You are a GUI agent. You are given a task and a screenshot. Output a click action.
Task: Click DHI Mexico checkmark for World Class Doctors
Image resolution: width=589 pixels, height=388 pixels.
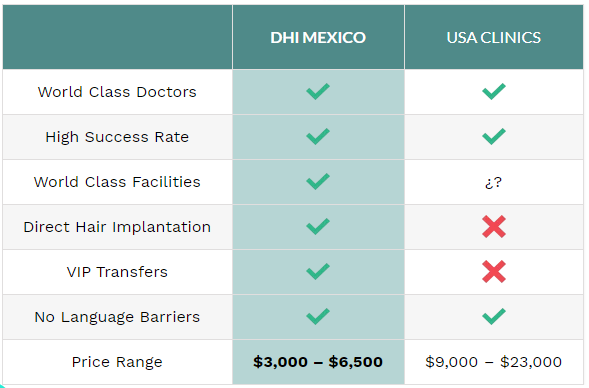pyautogui.click(x=318, y=91)
